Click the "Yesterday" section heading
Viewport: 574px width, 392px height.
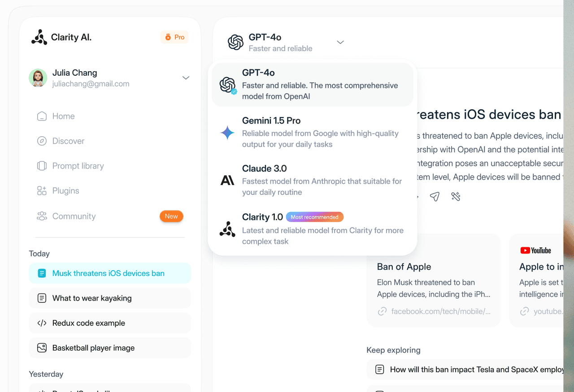(46, 374)
